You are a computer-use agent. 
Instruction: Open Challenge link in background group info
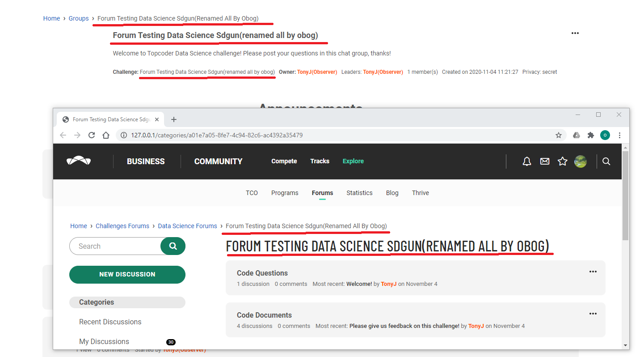(207, 72)
